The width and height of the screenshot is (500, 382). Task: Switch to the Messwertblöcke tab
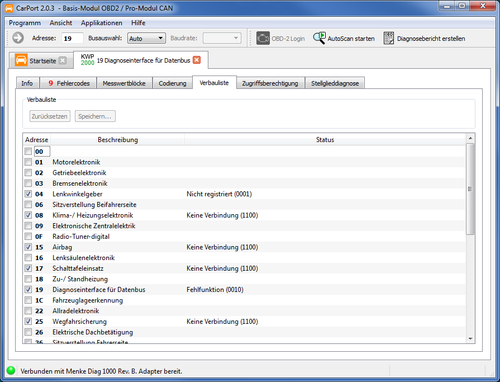(x=124, y=83)
